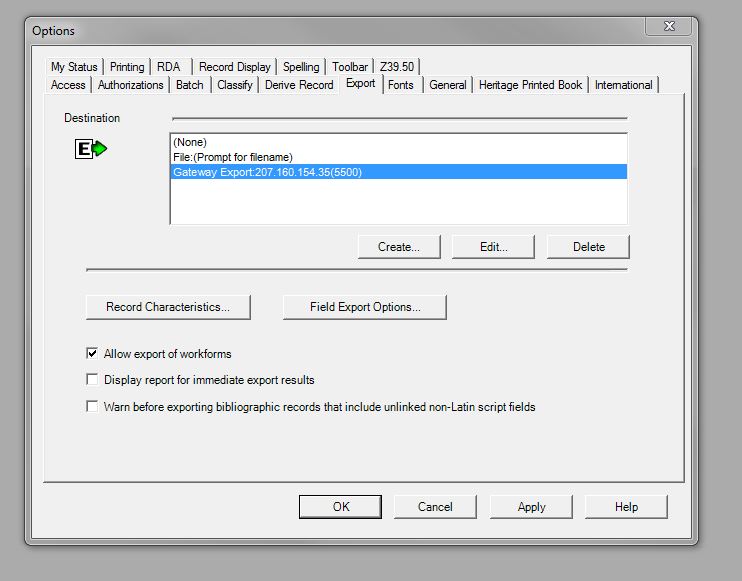This screenshot has width=742, height=581.
Task: Click the green export destination icon
Action: [x=91, y=149]
